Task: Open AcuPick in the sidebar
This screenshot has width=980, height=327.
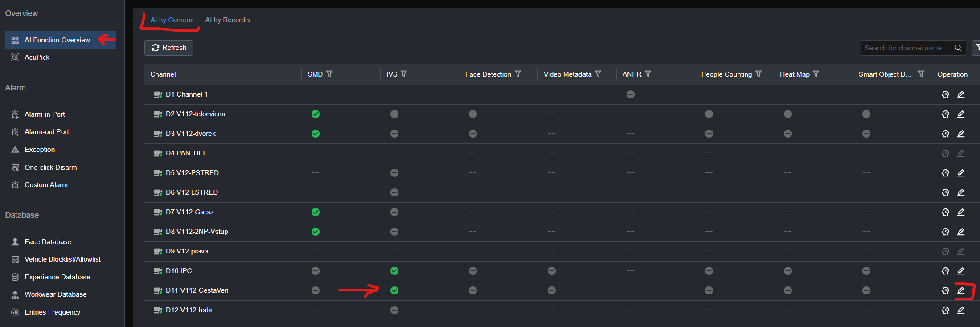Action: (x=37, y=57)
